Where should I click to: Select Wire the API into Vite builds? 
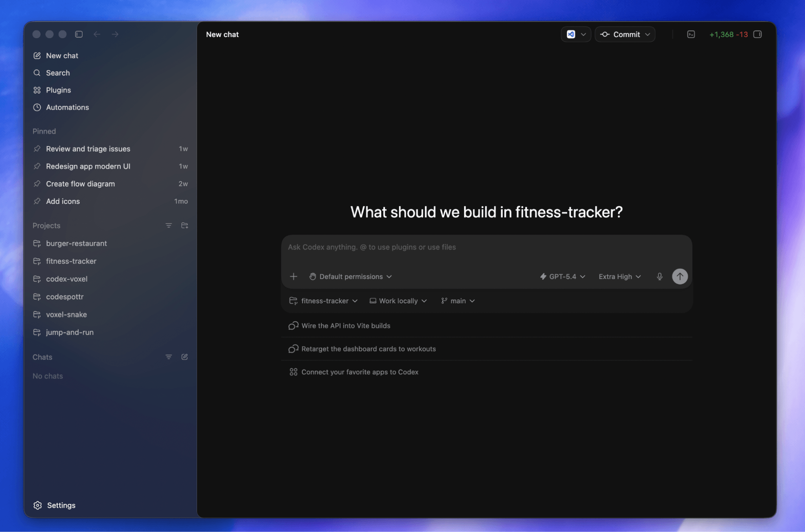[346, 326]
